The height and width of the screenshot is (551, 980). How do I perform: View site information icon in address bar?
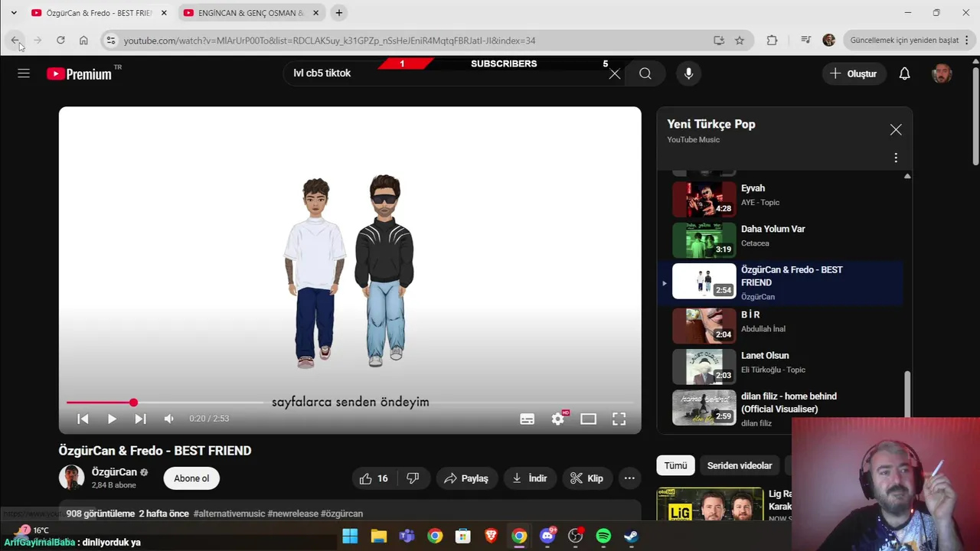[x=111, y=41]
